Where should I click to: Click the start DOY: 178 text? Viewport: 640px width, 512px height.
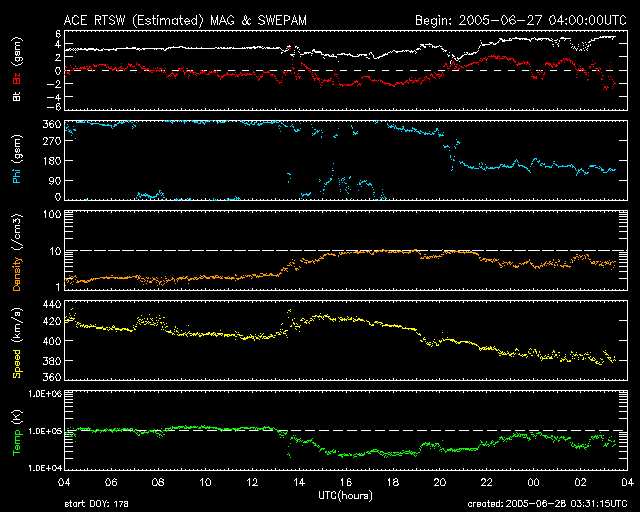click(96, 504)
